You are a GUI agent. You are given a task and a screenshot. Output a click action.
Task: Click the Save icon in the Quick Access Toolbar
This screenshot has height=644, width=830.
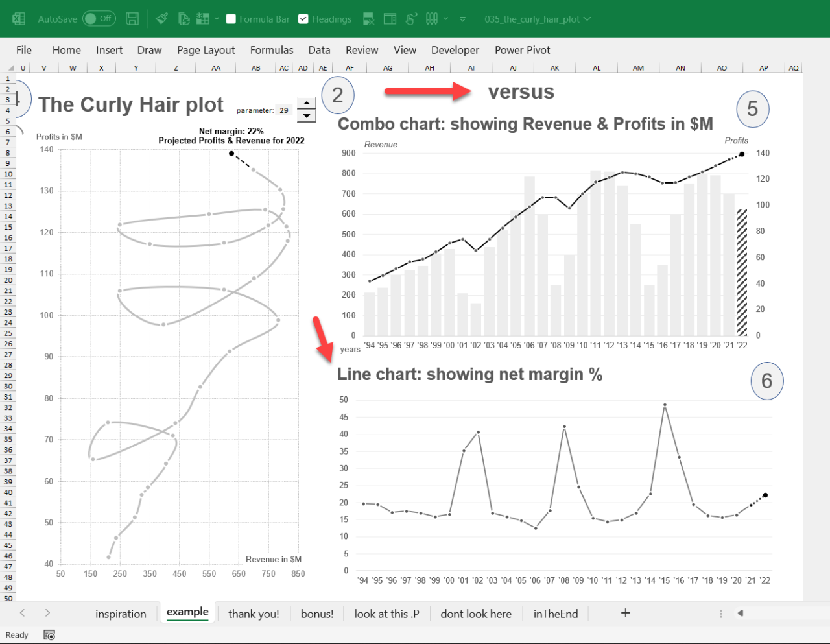pos(132,19)
